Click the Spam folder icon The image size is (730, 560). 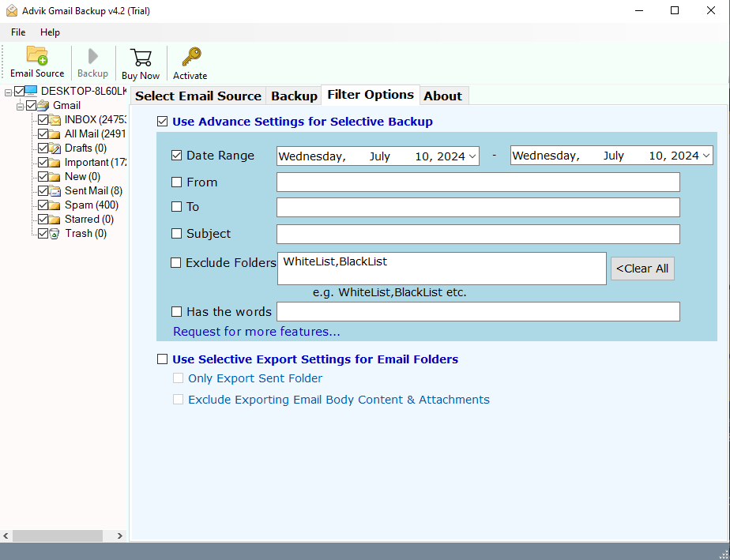[x=55, y=205]
